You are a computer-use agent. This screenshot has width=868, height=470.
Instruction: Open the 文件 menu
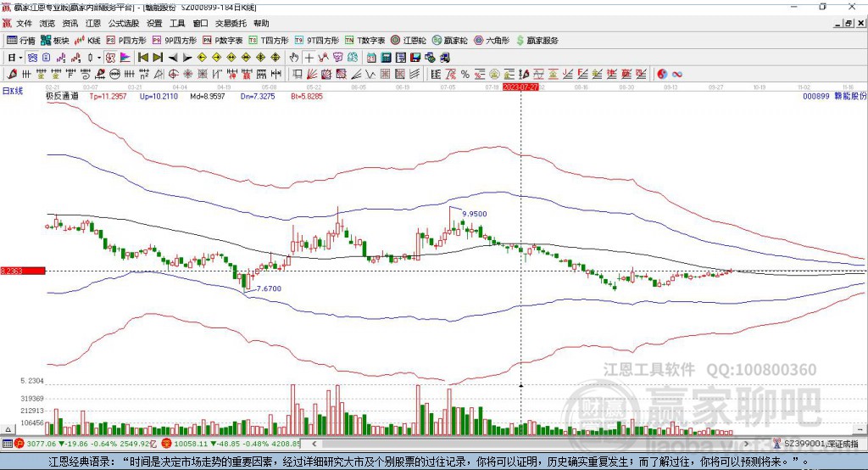[x=25, y=23]
